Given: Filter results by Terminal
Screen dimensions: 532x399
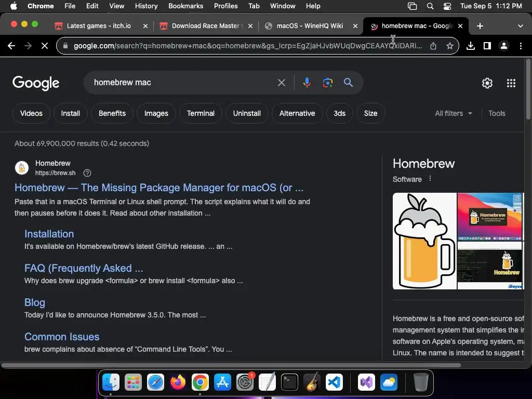Looking at the screenshot, I should point(201,113).
